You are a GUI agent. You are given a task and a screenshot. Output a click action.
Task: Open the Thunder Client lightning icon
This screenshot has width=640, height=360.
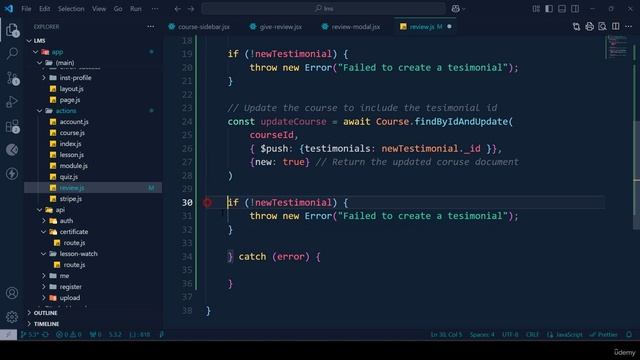pyautogui.click(x=12, y=173)
